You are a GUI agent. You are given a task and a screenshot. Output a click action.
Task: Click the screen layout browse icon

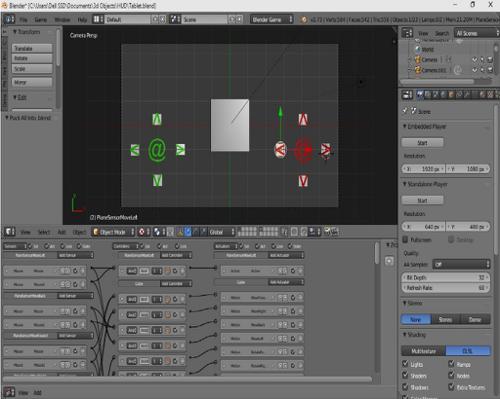click(x=98, y=19)
